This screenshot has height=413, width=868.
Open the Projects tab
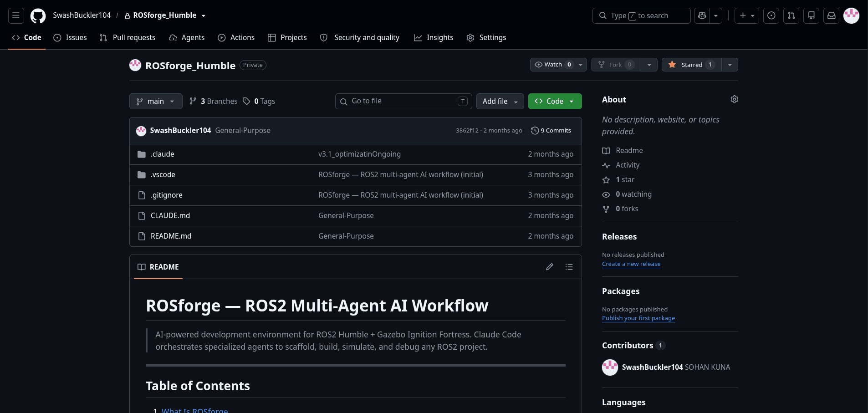(x=287, y=38)
